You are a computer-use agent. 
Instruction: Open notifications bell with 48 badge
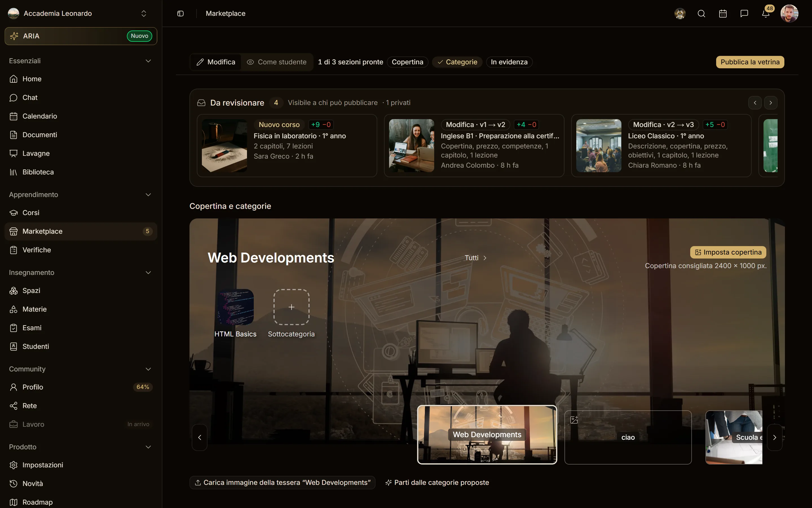[x=766, y=14]
